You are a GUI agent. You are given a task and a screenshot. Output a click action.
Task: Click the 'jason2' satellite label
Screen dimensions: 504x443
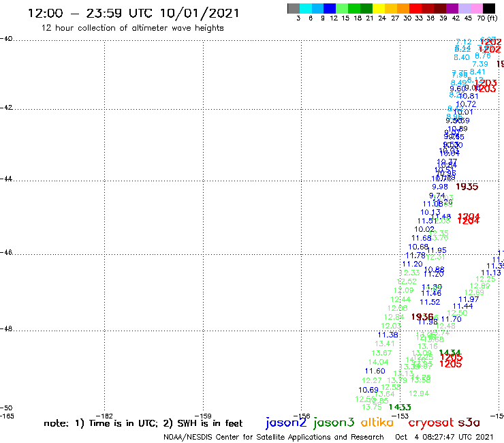coord(286,423)
